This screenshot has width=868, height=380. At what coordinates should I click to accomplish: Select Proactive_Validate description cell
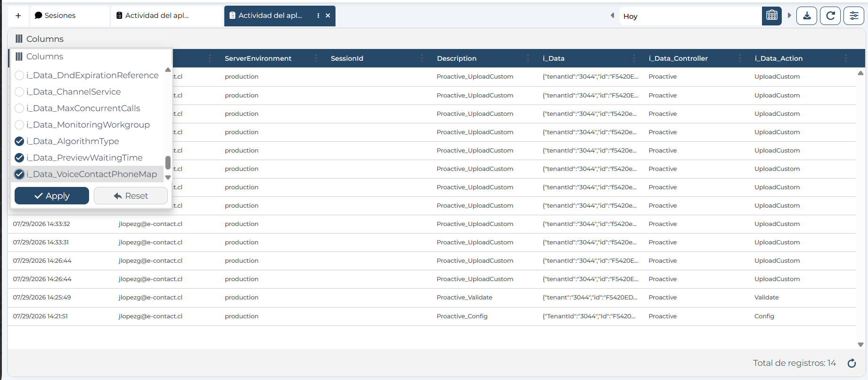(464, 298)
